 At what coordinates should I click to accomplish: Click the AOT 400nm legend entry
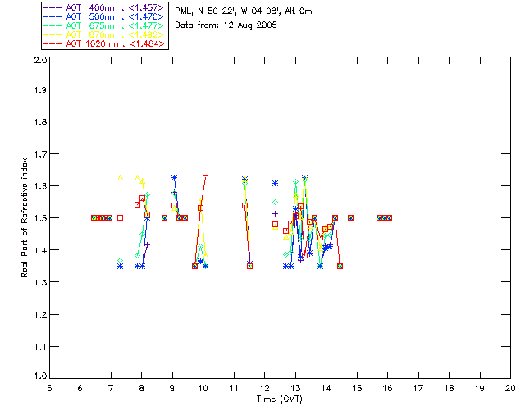pyautogui.click(x=103, y=7)
